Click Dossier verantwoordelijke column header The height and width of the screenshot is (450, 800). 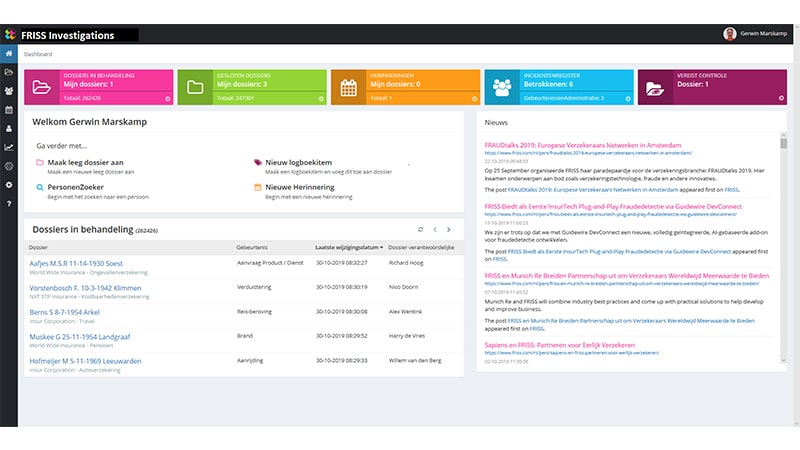coord(421,247)
